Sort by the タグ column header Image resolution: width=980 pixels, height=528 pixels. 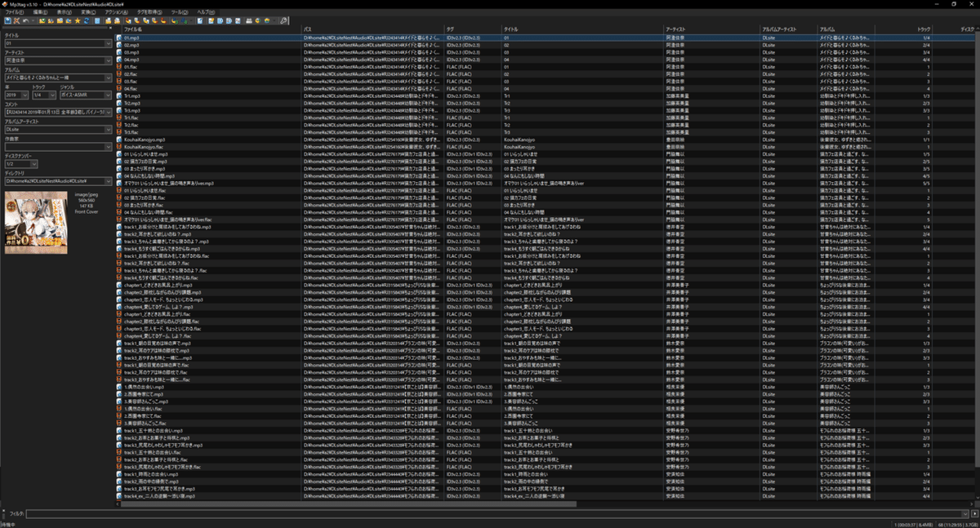[x=473, y=29]
